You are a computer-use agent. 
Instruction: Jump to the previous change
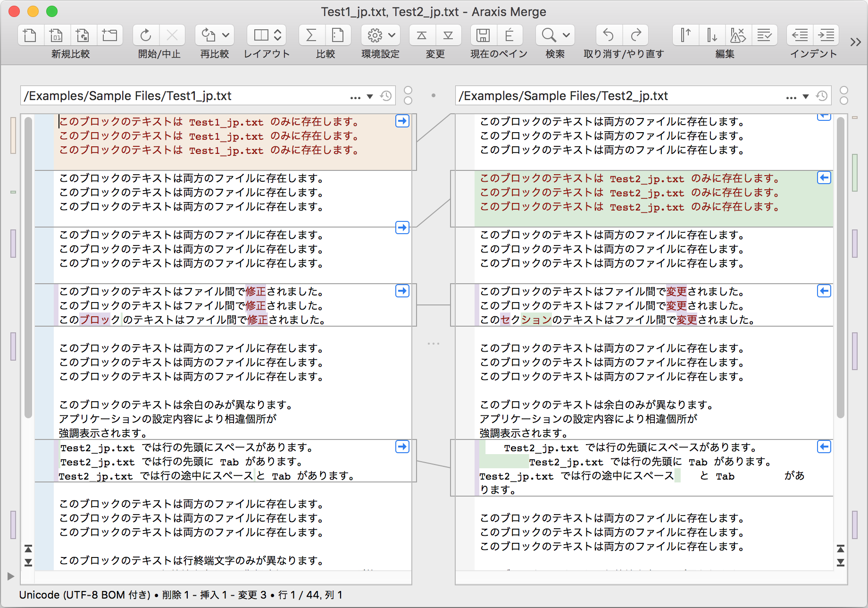point(421,34)
